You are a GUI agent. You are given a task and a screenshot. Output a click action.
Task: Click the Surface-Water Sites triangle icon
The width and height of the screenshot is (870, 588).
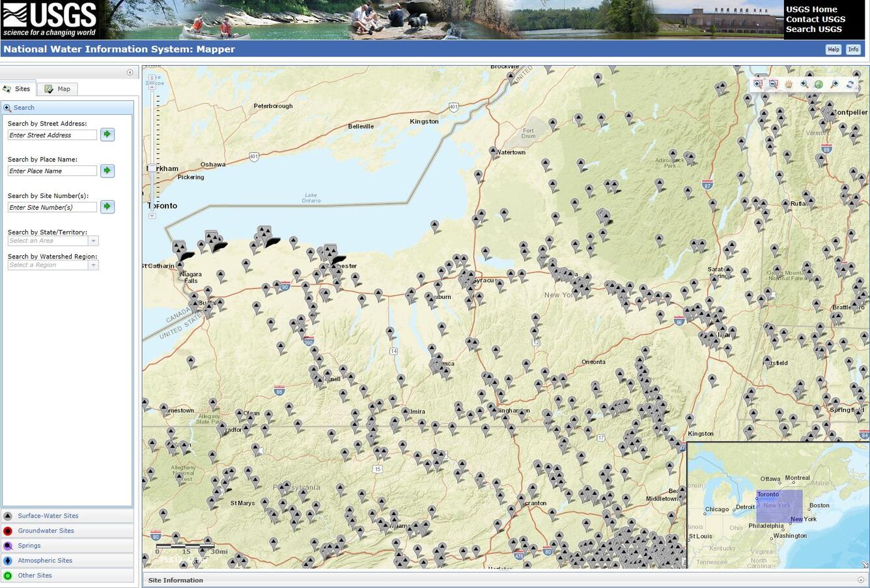(x=8, y=516)
